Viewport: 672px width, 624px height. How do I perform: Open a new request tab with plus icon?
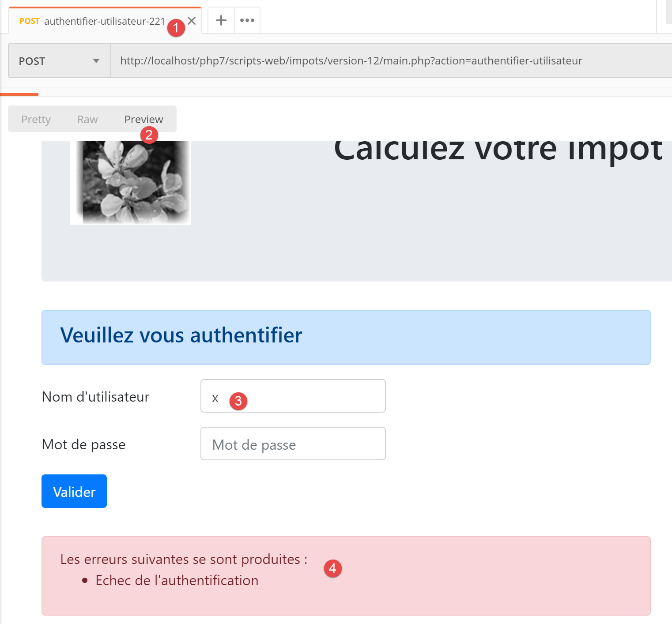click(x=221, y=20)
